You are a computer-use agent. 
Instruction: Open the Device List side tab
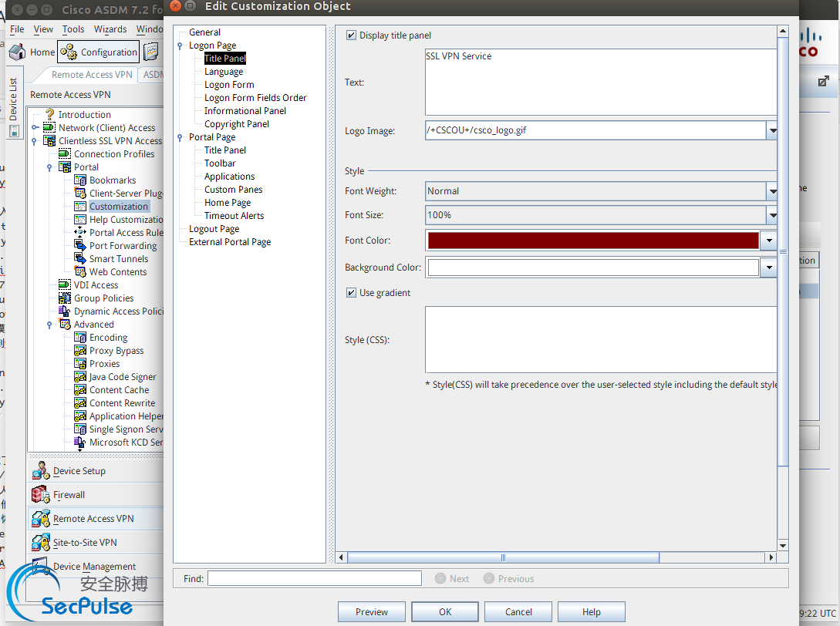(14, 102)
